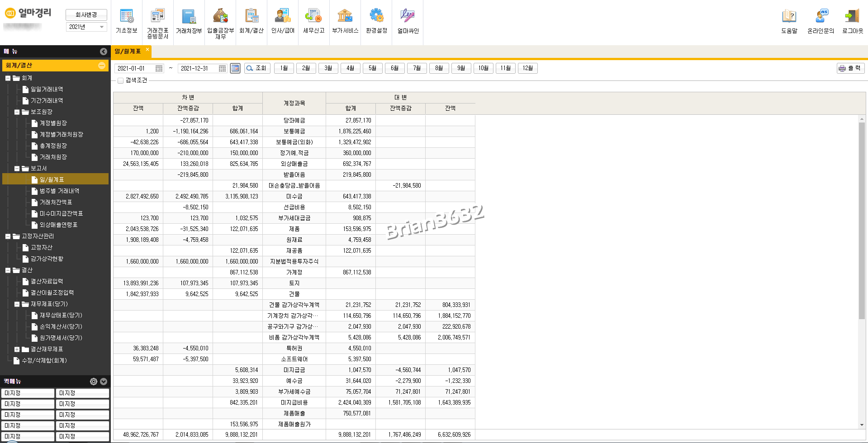This screenshot has width=868, height=443.
Task: Collapse the 결산 tree folder
Action: (8, 270)
